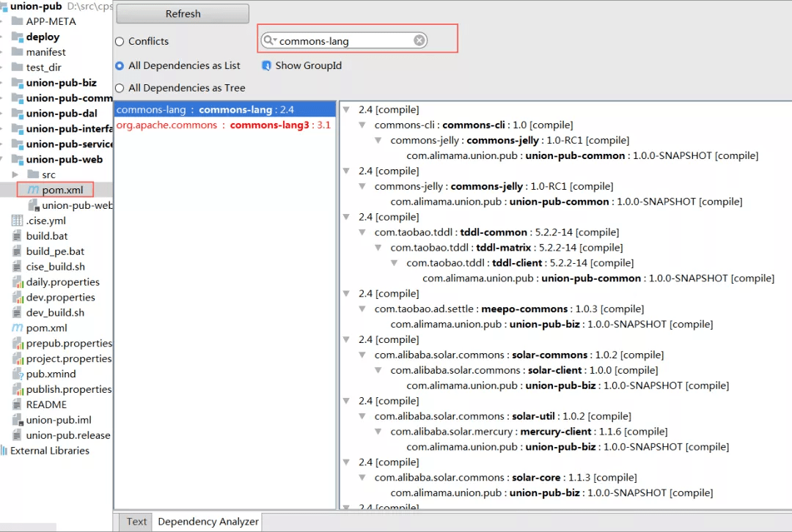
Task: Open the Maven pom.xml under union-pub-web
Action: (56, 190)
